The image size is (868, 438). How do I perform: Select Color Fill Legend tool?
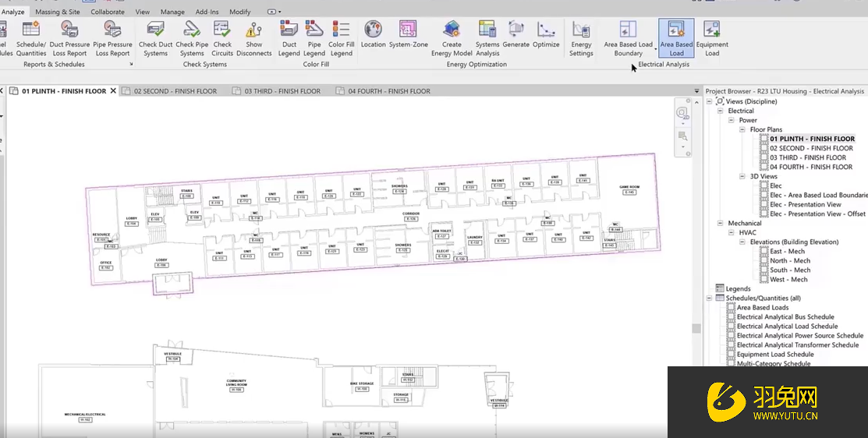(341, 38)
